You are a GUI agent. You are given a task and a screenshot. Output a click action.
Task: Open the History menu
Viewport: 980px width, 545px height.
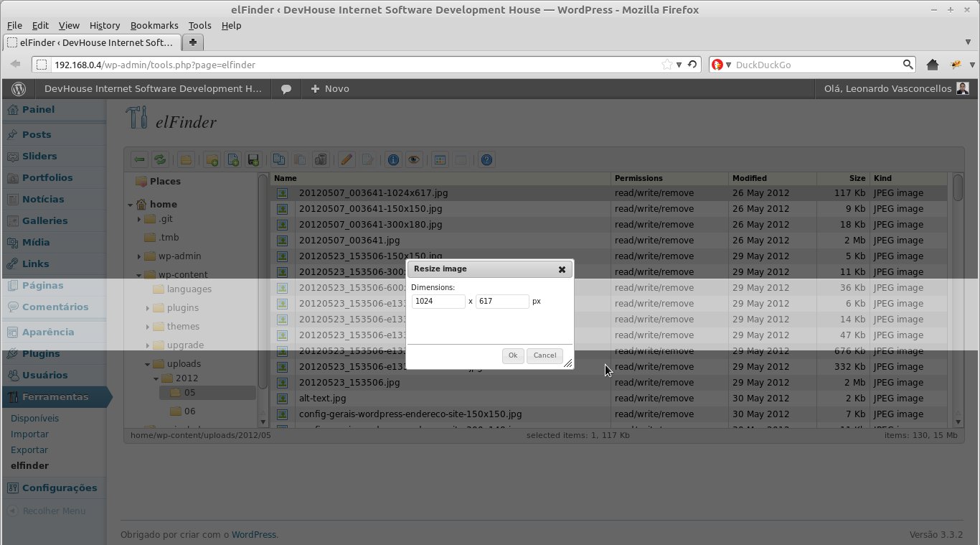click(x=105, y=25)
